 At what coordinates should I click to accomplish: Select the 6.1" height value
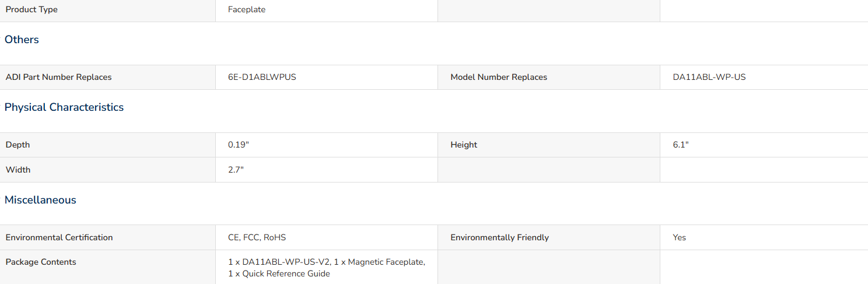click(681, 145)
